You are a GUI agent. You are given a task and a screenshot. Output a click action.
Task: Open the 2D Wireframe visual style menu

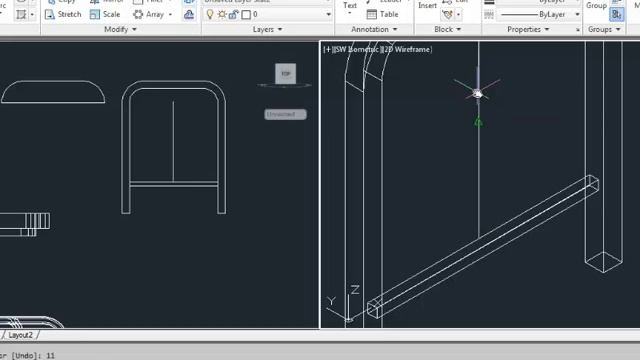[407, 49]
